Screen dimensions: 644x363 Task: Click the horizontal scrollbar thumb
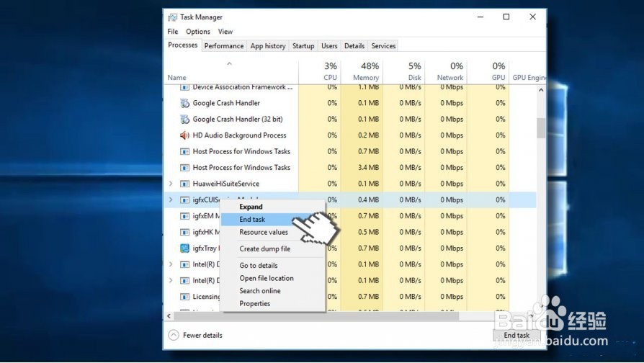316,316
